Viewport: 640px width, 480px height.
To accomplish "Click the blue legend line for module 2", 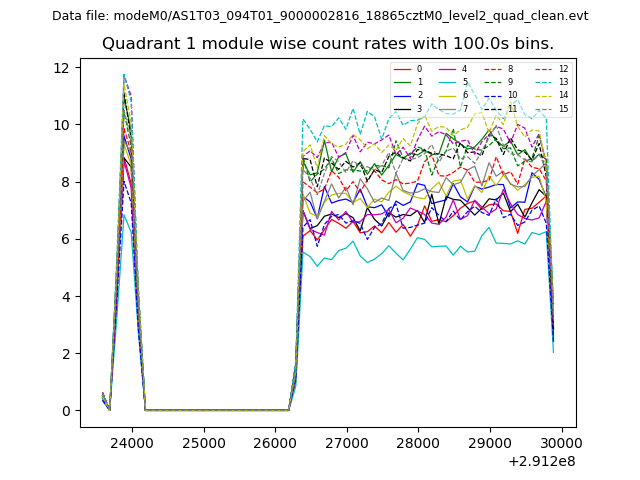I will [x=402, y=95].
